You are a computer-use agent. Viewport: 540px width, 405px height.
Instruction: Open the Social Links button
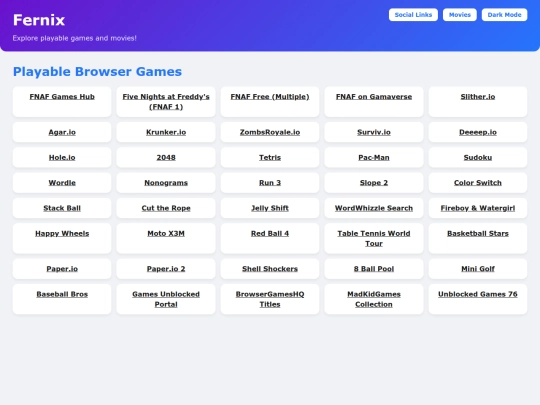point(413,15)
